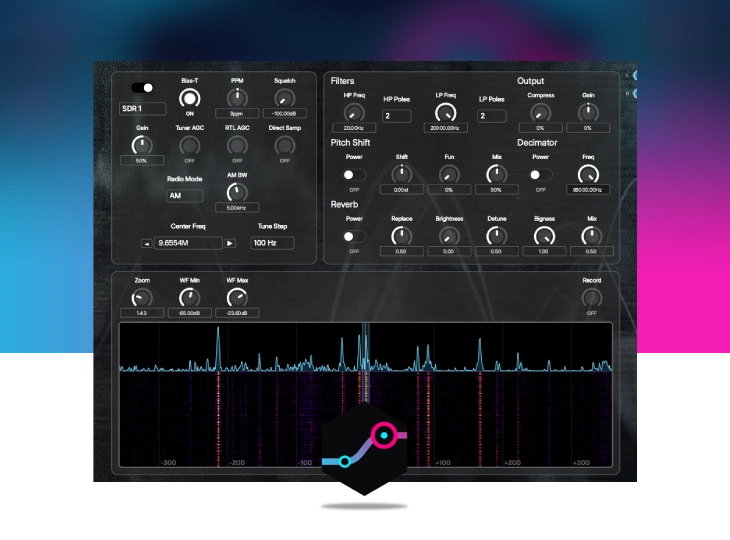Click the LP Freq filter knob
This screenshot has height=540, width=730.
coord(446,113)
